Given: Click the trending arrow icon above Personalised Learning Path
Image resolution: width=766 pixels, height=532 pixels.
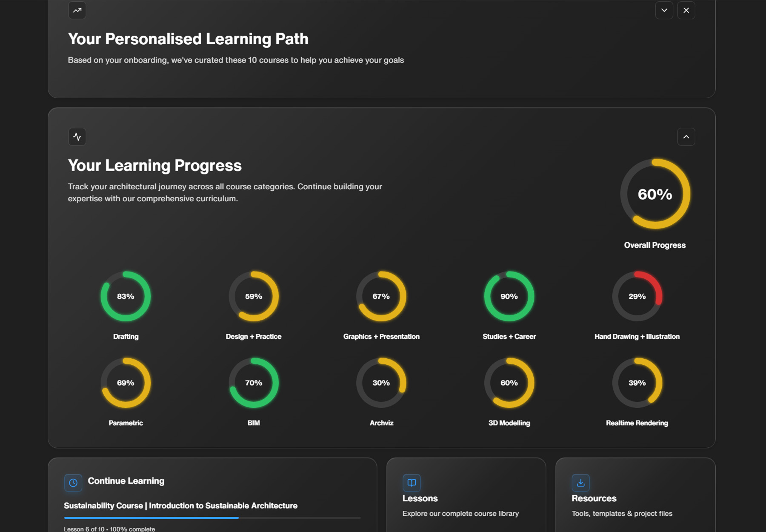Looking at the screenshot, I should tap(77, 10).
